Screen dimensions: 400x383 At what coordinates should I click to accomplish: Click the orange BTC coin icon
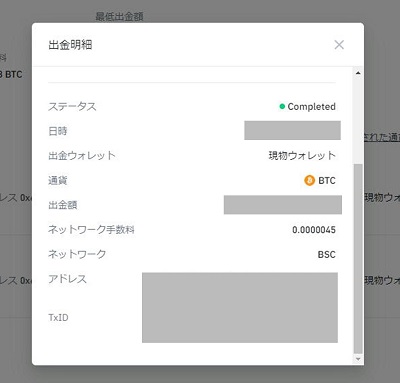click(309, 180)
